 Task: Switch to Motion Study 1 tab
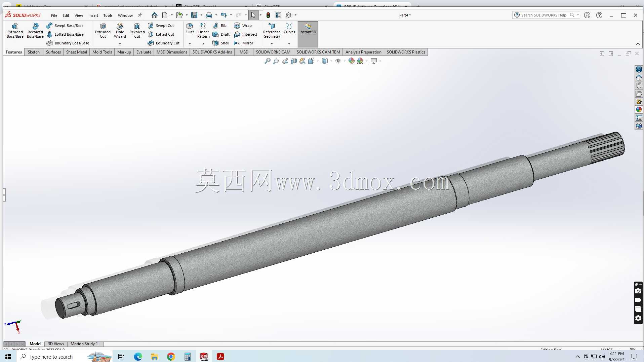(84, 344)
